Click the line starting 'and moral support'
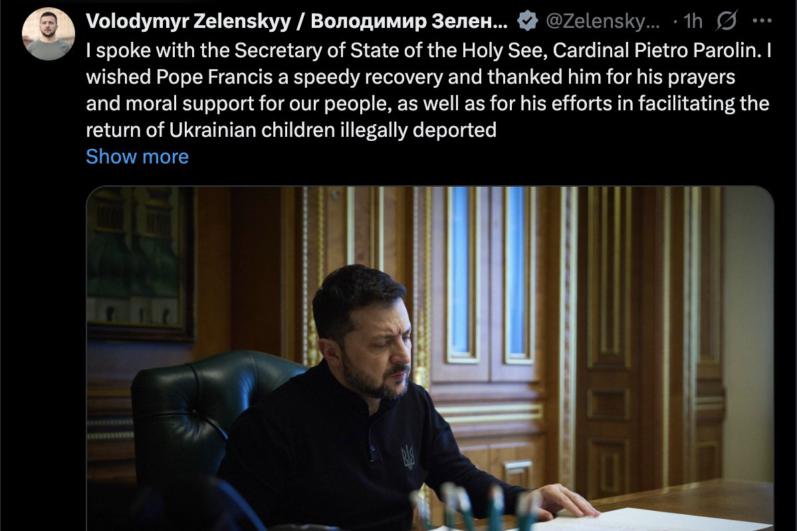This screenshot has width=797, height=531. pos(427,104)
